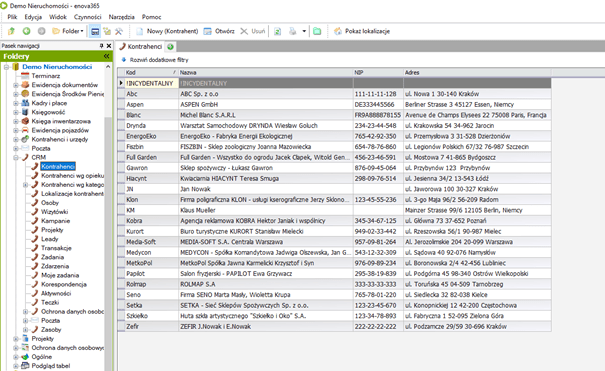
Task: Expand the Kadry i płace tree node
Action: click(x=16, y=103)
